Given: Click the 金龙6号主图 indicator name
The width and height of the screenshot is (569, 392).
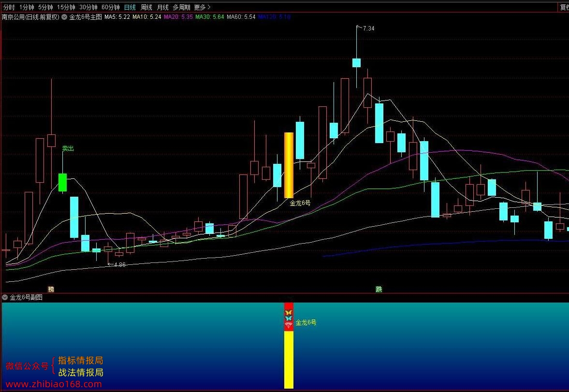Looking at the screenshot, I should 86,17.
